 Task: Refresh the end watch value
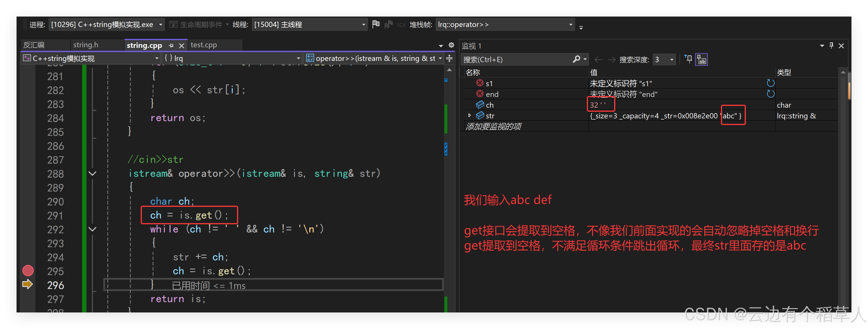(770, 94)
